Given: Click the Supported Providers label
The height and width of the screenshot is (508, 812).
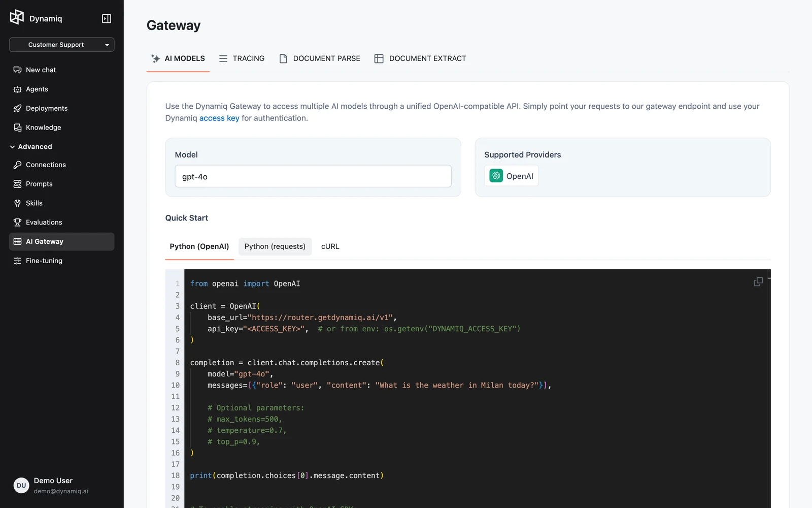Looking at the screenshot, I should (523, 155).
